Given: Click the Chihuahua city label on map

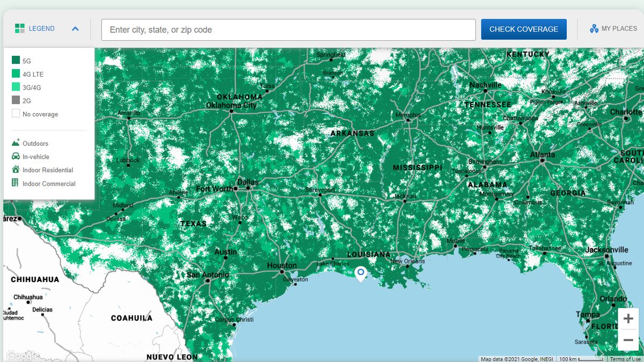Looking at the screenshot, I should pos(28,297).
